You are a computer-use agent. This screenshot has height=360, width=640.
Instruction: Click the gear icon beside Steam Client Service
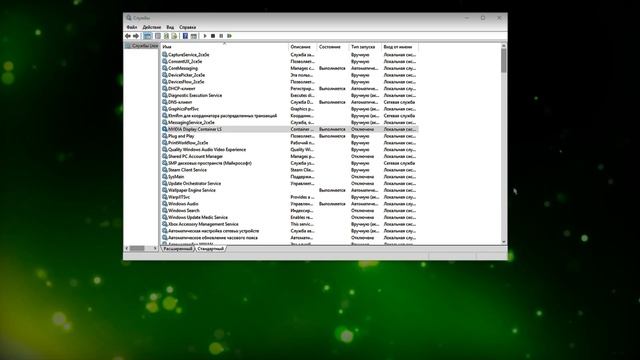(x=165, y=170)
